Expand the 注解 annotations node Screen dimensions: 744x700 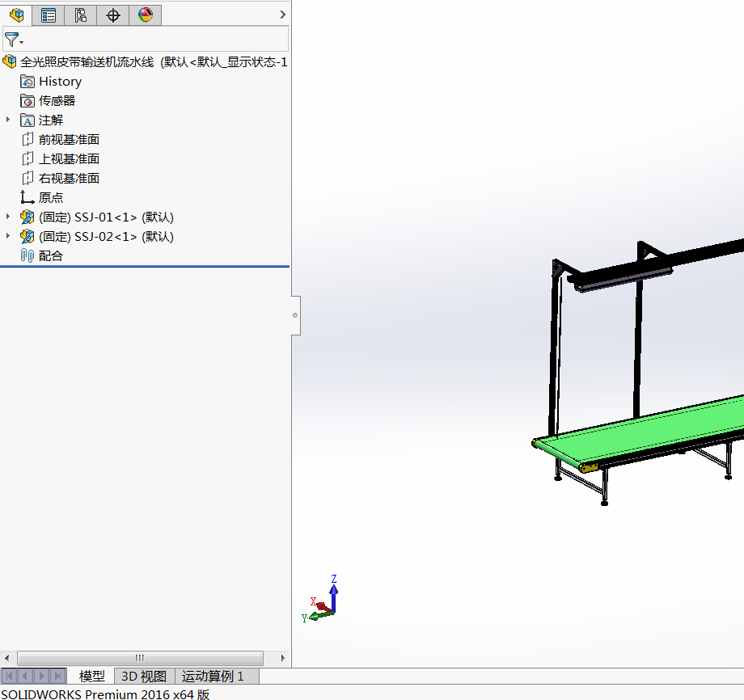[x=8, y=120]
